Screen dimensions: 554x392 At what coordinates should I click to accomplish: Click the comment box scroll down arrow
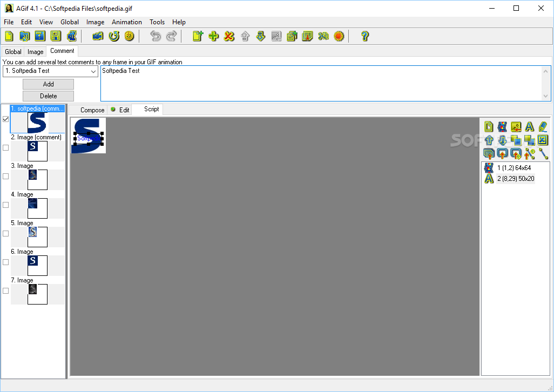pyautogui.click(x=546, y=96)
